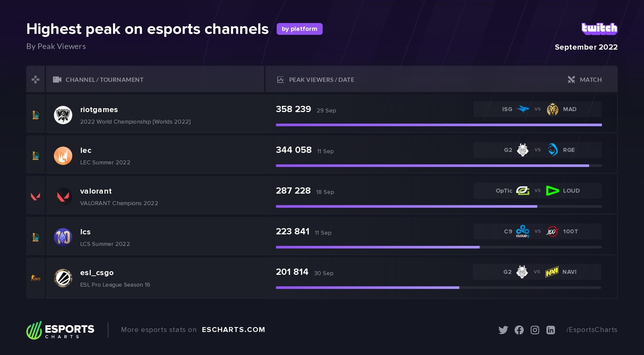This screenshot has height=355, width=644.
Task: Open the Facebook social icon
Action: click(x=519, y=330)
